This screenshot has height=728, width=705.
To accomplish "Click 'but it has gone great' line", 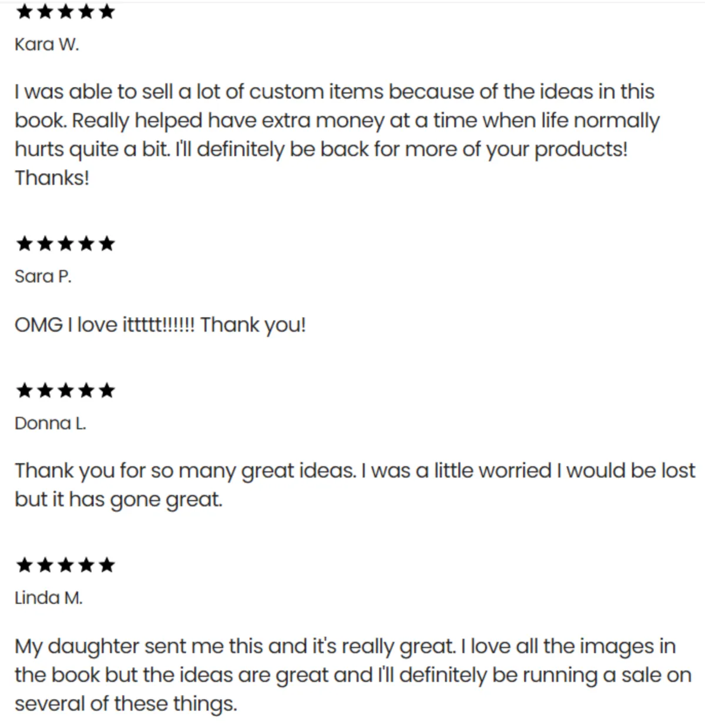I will pos(118,500).
